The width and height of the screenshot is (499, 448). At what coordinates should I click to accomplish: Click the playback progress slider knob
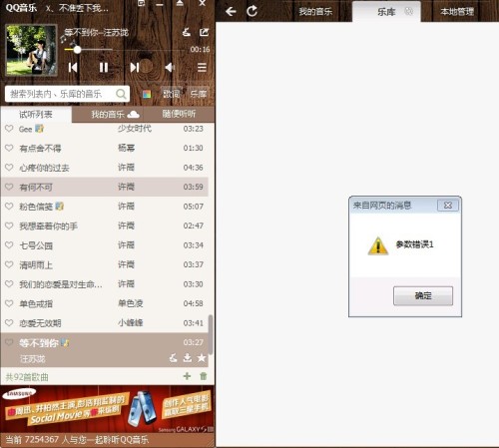77,50
